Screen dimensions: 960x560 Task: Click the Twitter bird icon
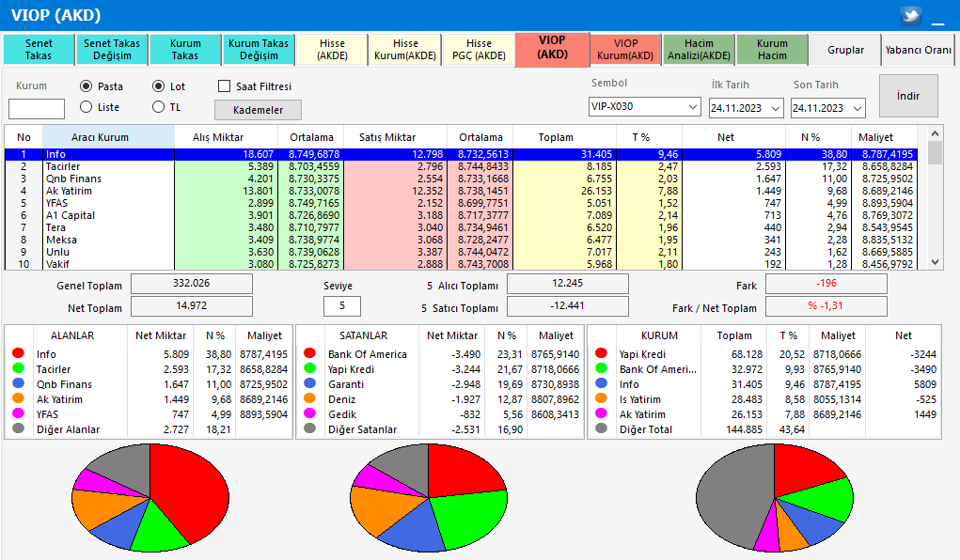(910, 15)
